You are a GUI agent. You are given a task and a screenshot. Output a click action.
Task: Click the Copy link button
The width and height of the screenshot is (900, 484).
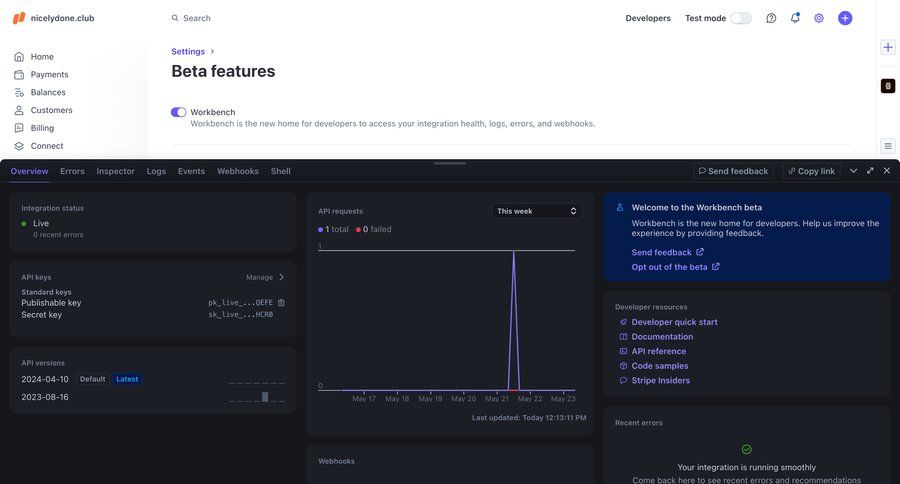pos(811,171)
